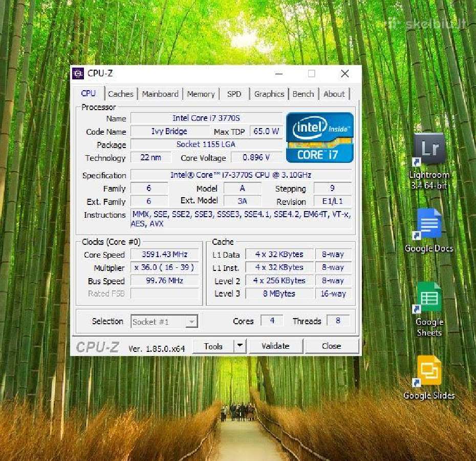
Task: Click the Multiplier x 36.0 value
Action: pos(164,267)
